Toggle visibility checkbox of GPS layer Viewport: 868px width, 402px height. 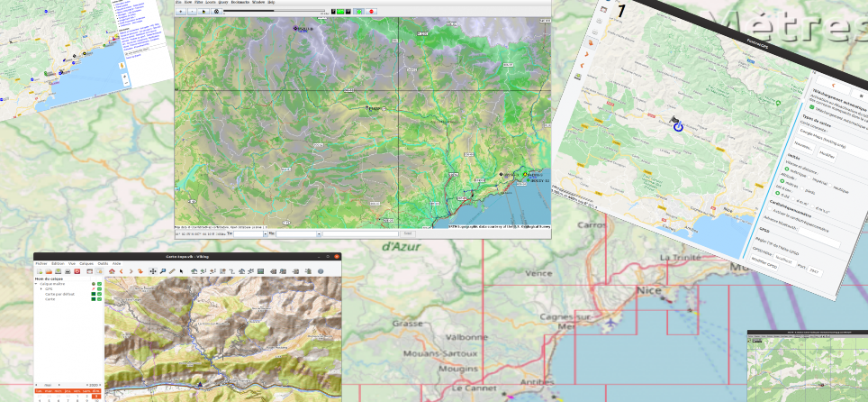click(100, 289)
